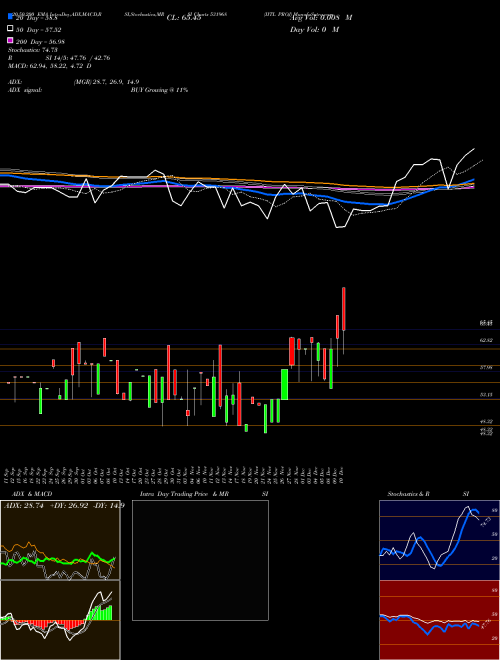Open the blue Stochastics chart thumbnail
Viewport: 500px width, 660px height.
tap(439, 540)
